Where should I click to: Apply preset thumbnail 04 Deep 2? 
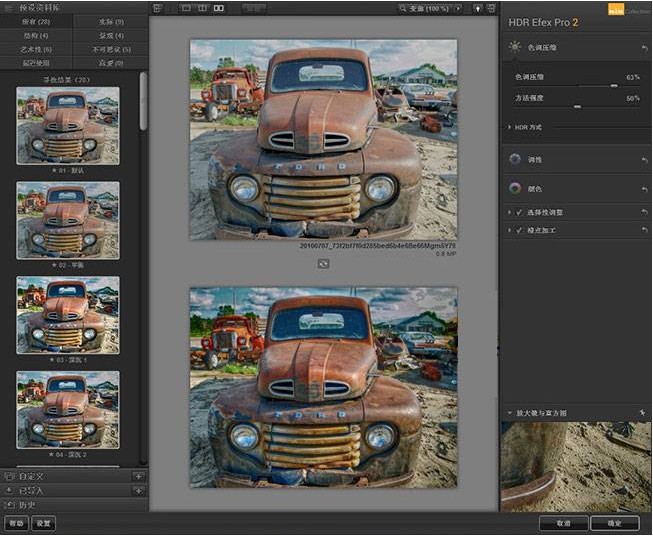[68, 410]
